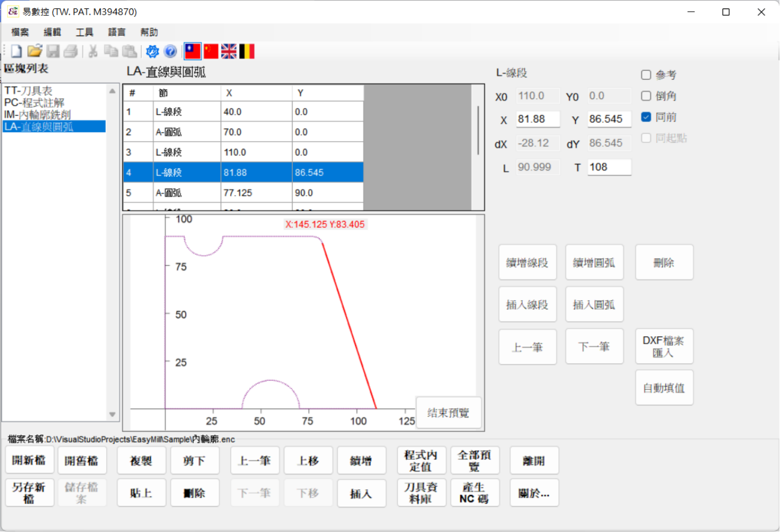
Task: Click the 自動填值 button
Action: coord(664,388)
